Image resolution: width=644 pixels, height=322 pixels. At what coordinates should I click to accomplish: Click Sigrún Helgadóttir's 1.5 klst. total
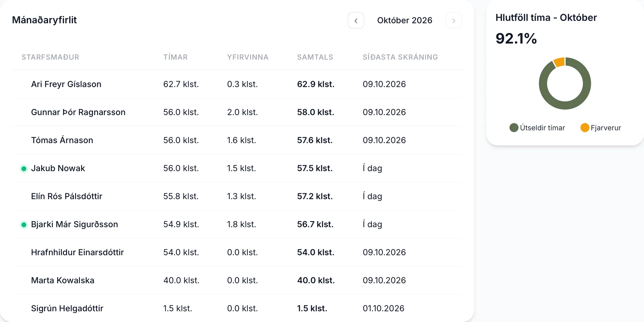coord(312,308)
